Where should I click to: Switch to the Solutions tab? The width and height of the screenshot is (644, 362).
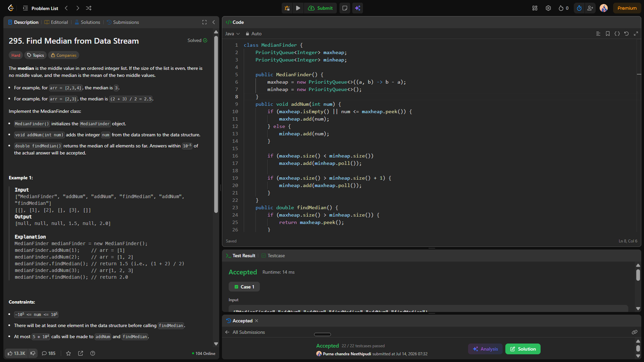(x=87, y=22)
